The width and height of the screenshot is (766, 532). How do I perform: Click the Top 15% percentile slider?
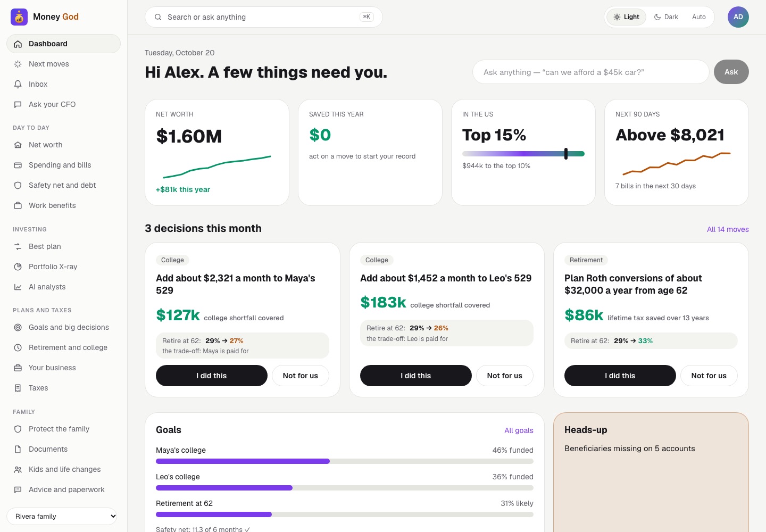(x=523, y=154)
